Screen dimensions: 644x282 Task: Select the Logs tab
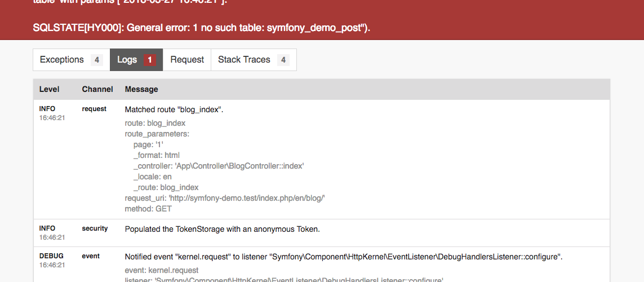point(136,60)
